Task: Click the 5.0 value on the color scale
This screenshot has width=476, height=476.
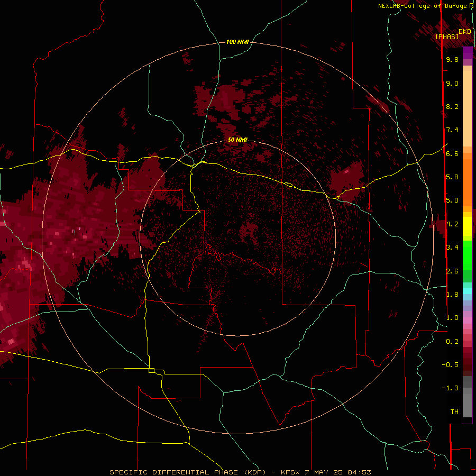Action: click(452, 200)
